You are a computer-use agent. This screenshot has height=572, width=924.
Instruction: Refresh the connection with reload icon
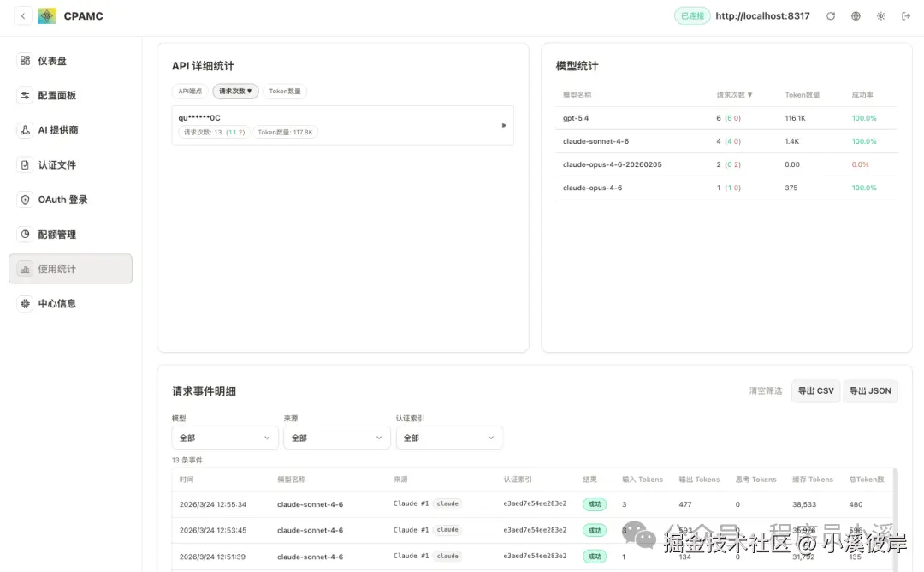click(x=830, y=16)
